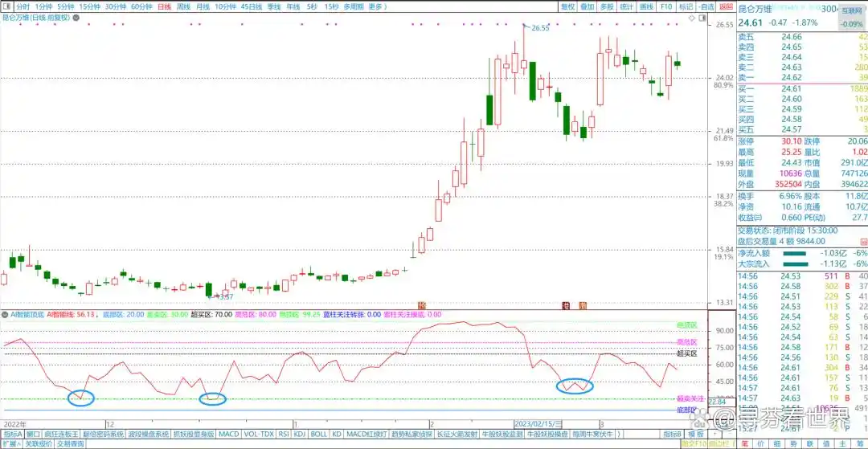Toggle the sidebar panel icon at top-left
Image resolution: width=868 pixels, height=449 pixels.
[x=6, y=6]
